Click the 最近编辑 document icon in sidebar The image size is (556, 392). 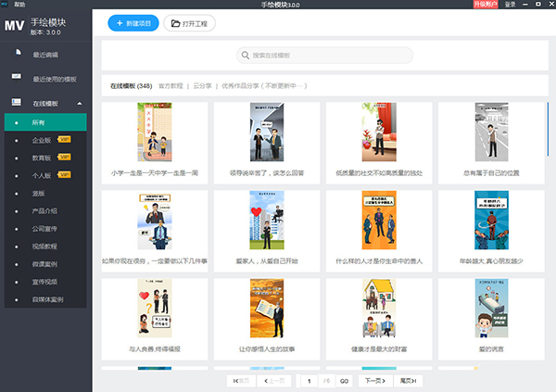(x=17, y=55)
